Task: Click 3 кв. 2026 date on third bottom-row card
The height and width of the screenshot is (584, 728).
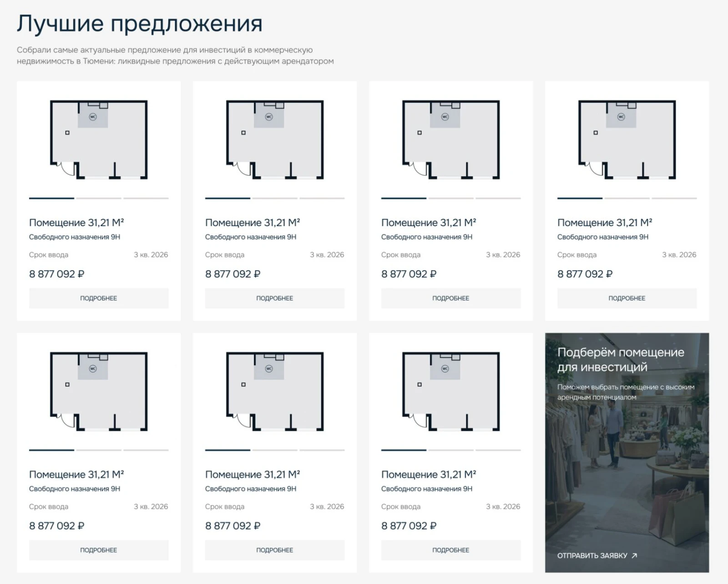Action: tap(503, 506)
